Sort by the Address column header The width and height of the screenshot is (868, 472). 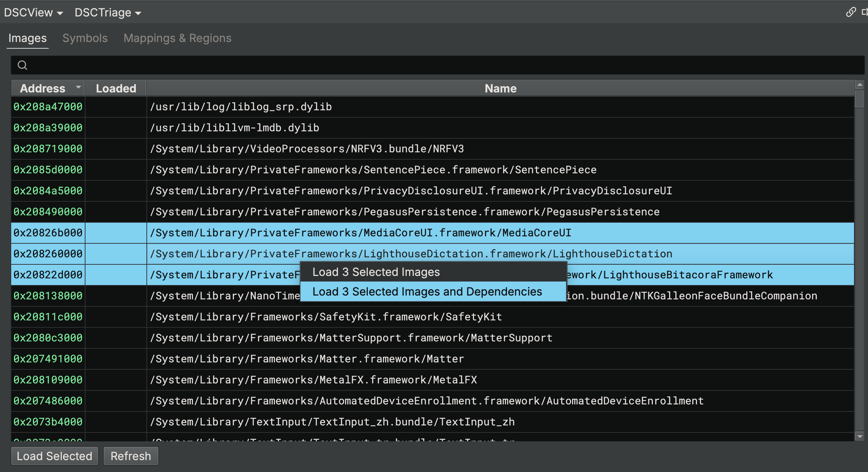coord(48,88)
